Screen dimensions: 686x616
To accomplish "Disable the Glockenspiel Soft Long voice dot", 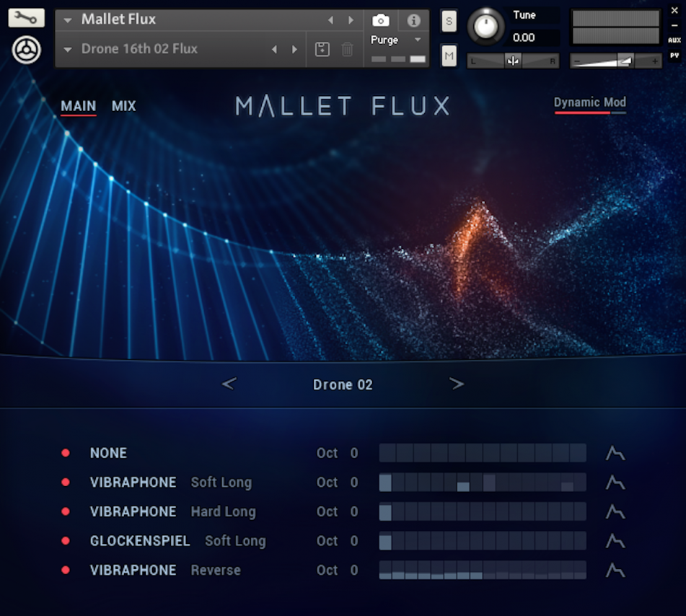I will pyautogui.click(x=66, y=540).
